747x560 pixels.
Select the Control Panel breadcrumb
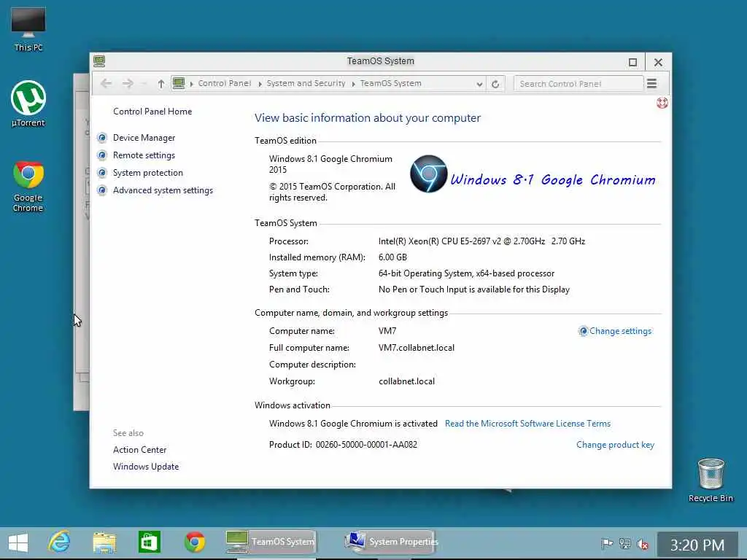(225, 83)
